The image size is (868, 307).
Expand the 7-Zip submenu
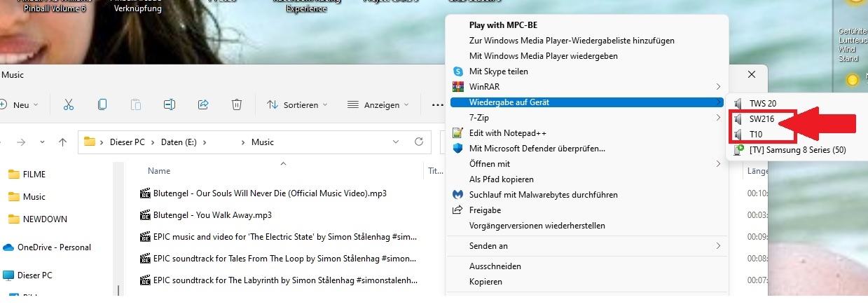718,118
